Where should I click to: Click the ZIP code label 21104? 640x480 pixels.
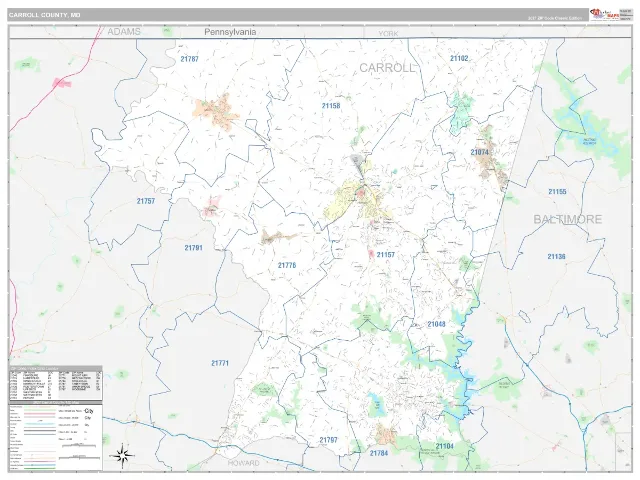[x=444, y=446]
